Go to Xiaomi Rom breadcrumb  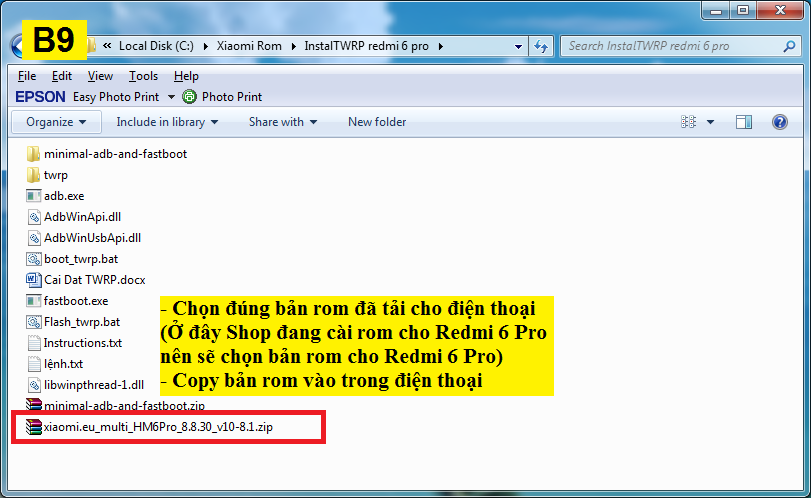click(x=249, y=46)
